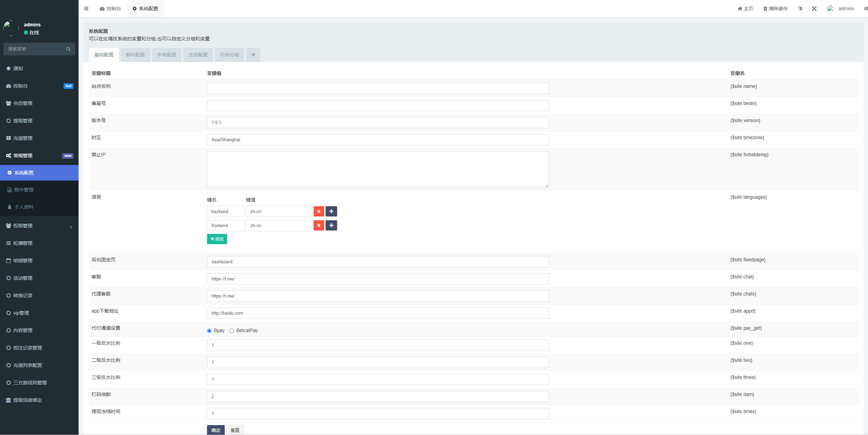The width and height of the screenshot is (868, 435).
Task: Delete the backend language row
Action: pyautogui.click(x=319, y=211)
